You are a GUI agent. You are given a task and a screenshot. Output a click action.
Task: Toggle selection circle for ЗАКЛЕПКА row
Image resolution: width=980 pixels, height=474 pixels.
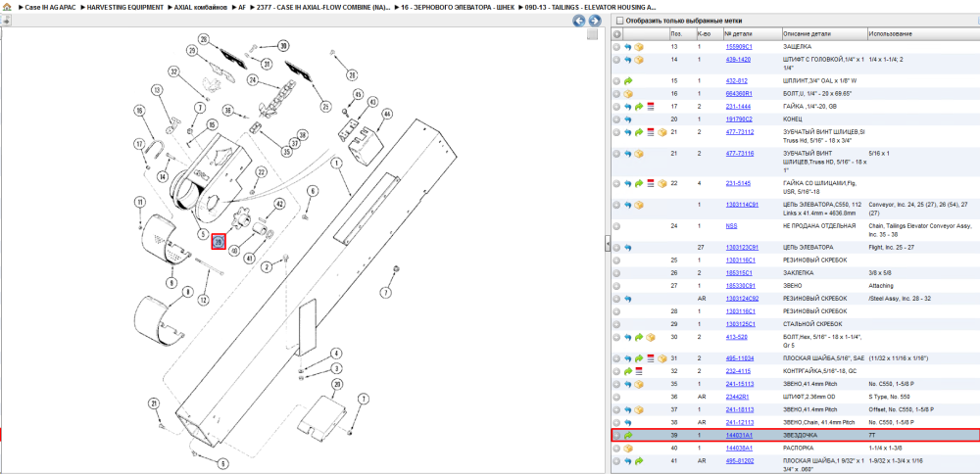coord(616,273)
